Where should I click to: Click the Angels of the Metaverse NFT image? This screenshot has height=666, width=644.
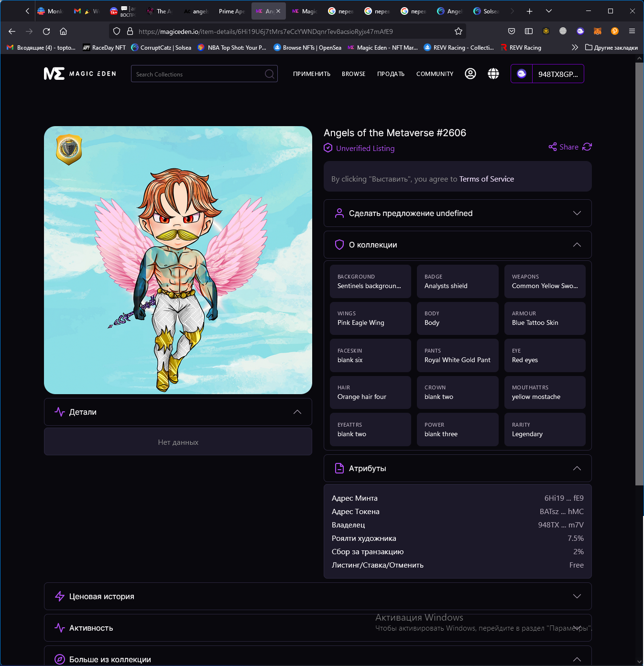click(x=178, y=260)
